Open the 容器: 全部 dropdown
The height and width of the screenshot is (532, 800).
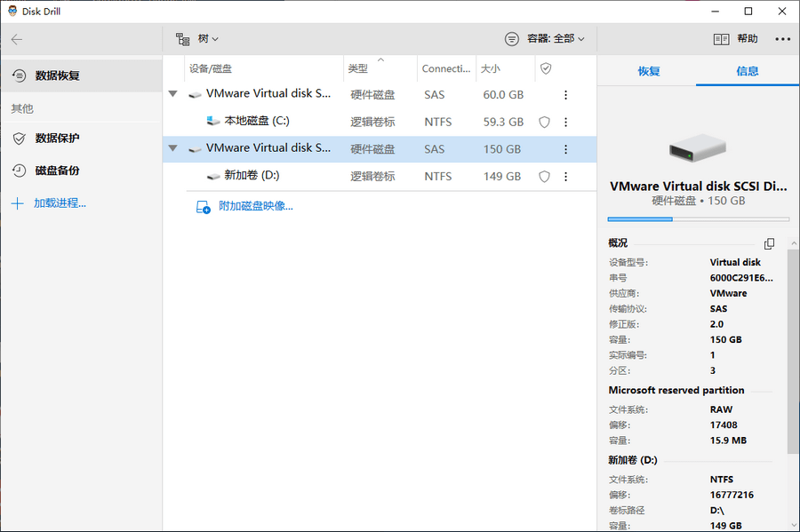pos(556,39)
